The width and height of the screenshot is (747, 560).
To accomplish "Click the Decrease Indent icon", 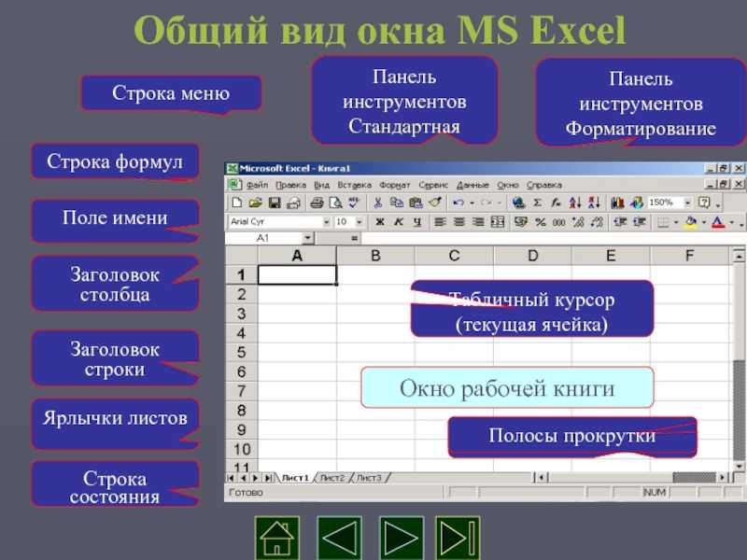I will pyautogui.click(x=620, y=222).
